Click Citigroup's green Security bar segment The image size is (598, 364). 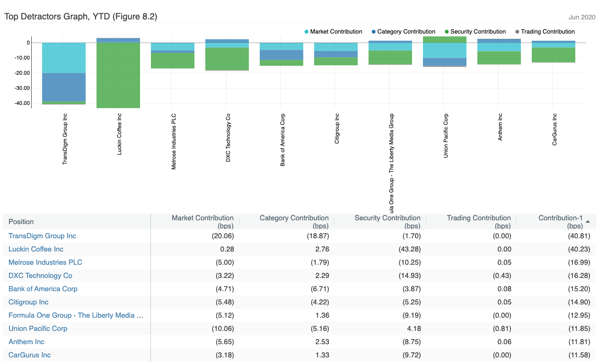point(336,61)
